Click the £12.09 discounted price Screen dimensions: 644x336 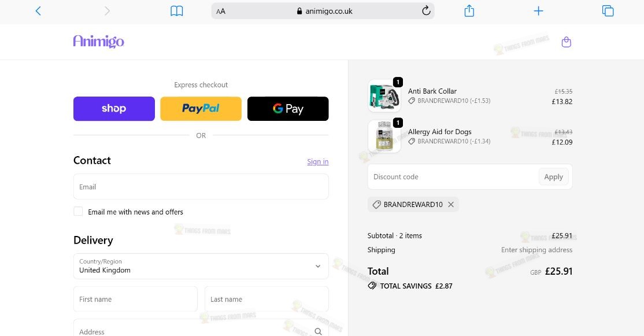tap(562, 142)
